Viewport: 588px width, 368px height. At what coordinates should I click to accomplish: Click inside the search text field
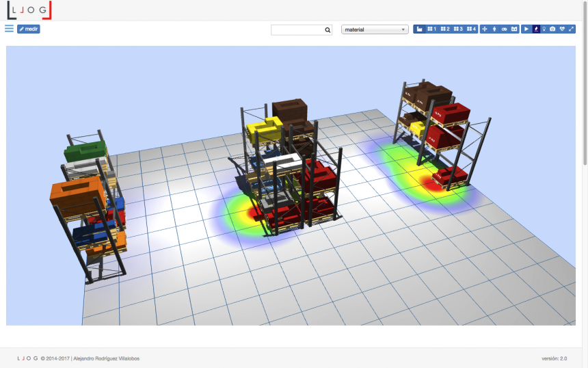[x=297, y=29]
